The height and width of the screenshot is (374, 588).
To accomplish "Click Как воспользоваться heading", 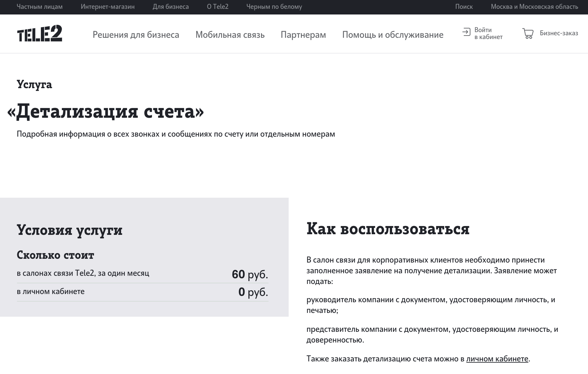I will click(388, 229).
